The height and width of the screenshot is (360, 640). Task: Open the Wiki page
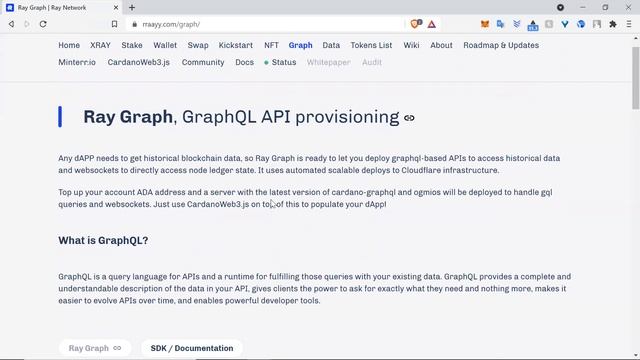coord(411,45)
